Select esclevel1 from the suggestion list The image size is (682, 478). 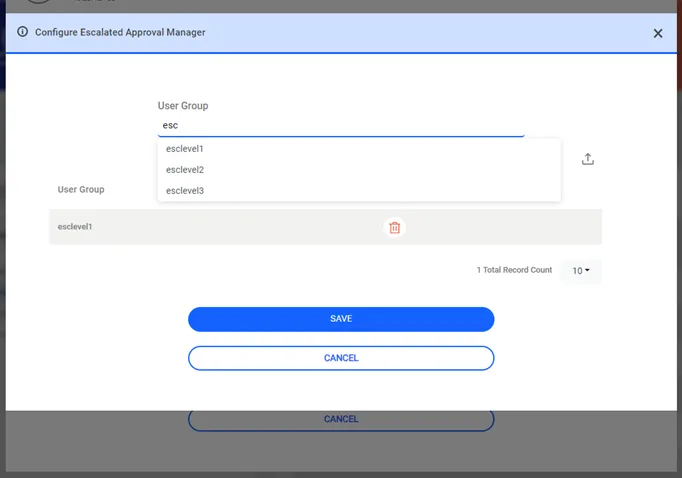pyautogui.click(x=359, y=149)
